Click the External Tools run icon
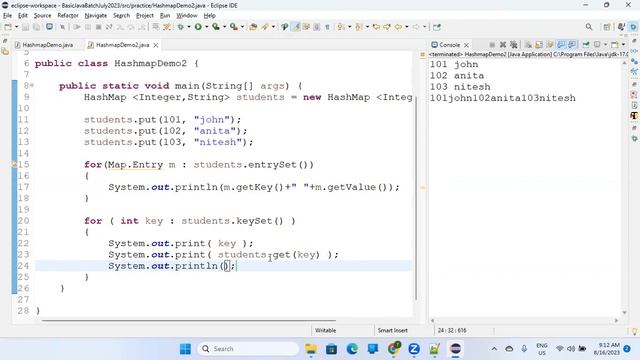 click(x=233, y=27)
